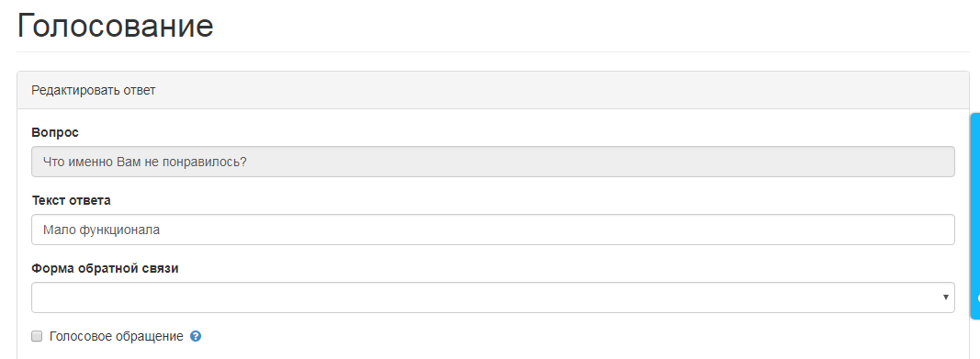Viewport: 980px width, 359px height.
Task: Click the blue side tab on right edge
Action: (974, 216)
